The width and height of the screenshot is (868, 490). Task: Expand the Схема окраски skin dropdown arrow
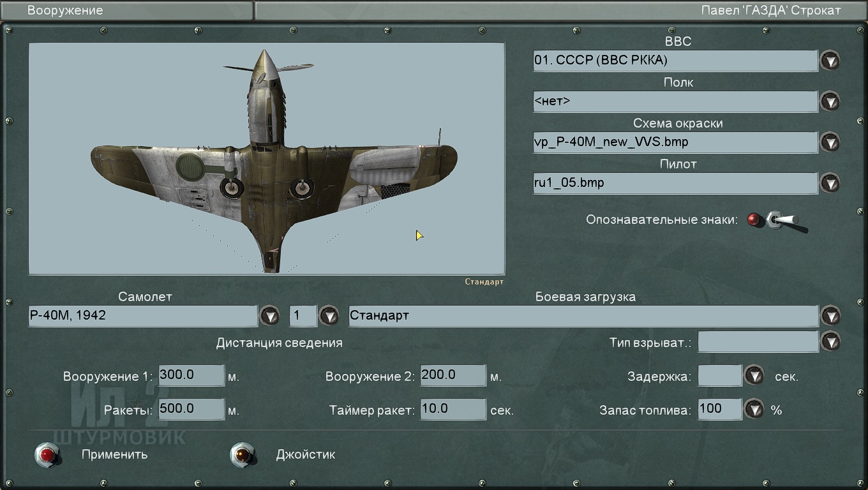[x=830, y=142]
